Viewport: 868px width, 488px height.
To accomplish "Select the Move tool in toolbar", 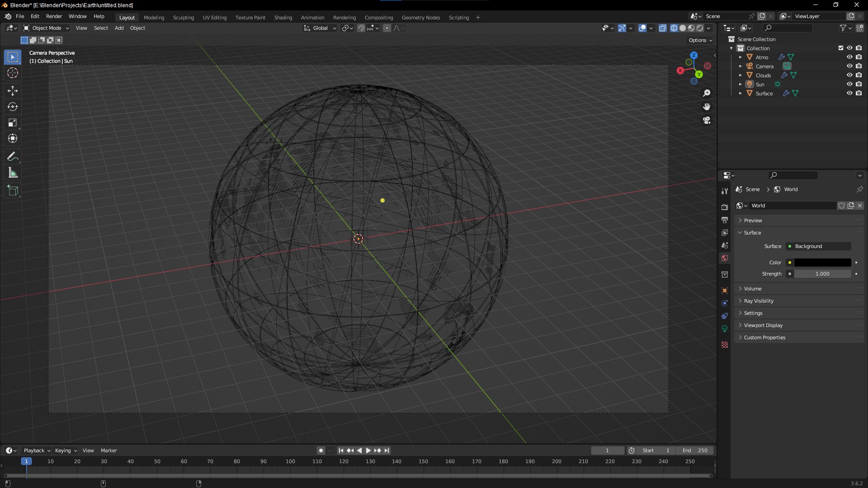I will pyautogui.click(x=12, y=91).
